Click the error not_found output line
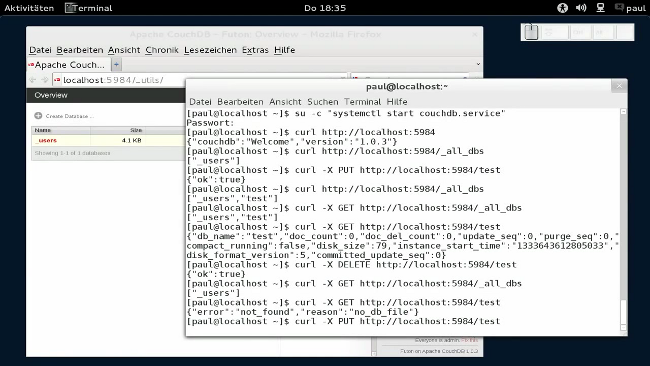The image size is (650, 366). [303, 312]
